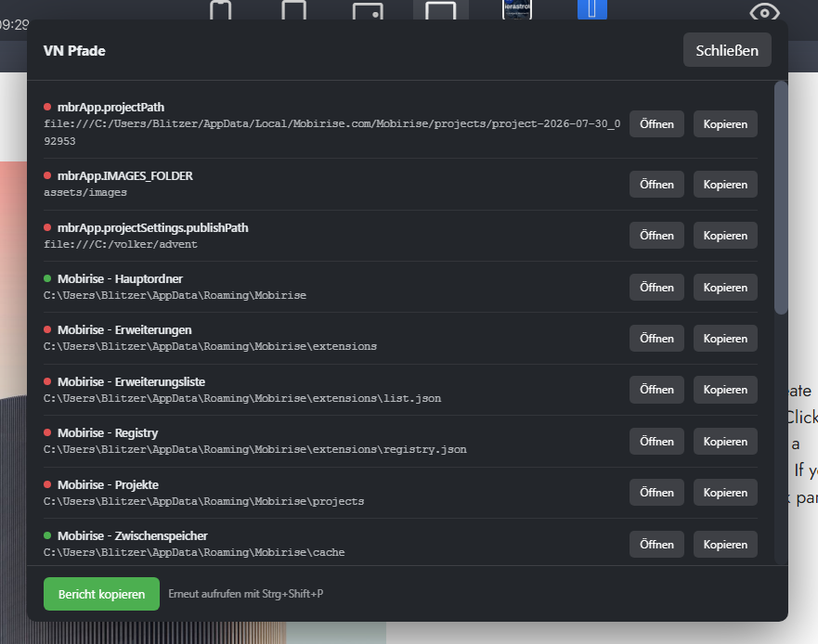Click the file:///C:/volker/advent path text
This screenshot has width=818, height=644.
121,244
